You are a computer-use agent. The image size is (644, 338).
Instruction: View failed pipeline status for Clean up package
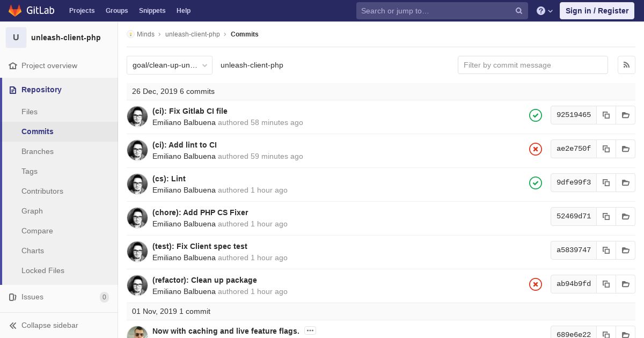click(536, 284)
